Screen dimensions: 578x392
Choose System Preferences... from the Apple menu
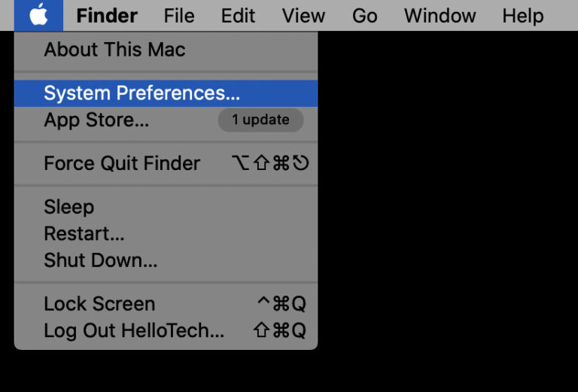141,93
